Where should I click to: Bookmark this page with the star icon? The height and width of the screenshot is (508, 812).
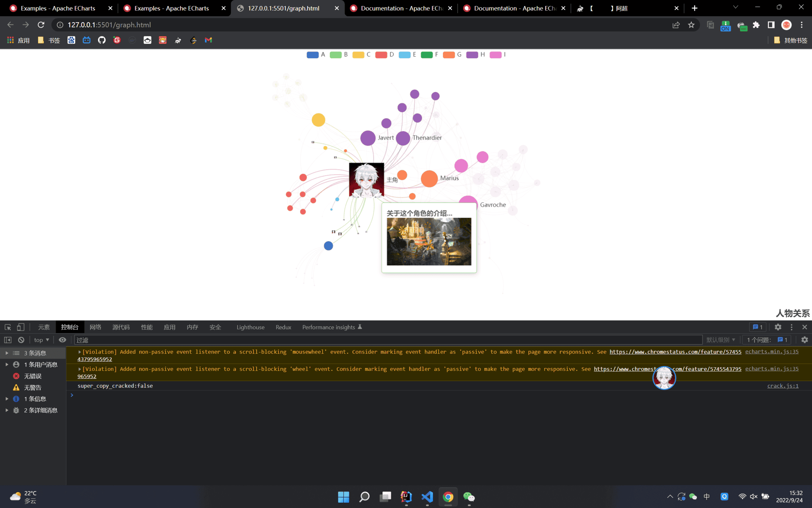(691, 25)
